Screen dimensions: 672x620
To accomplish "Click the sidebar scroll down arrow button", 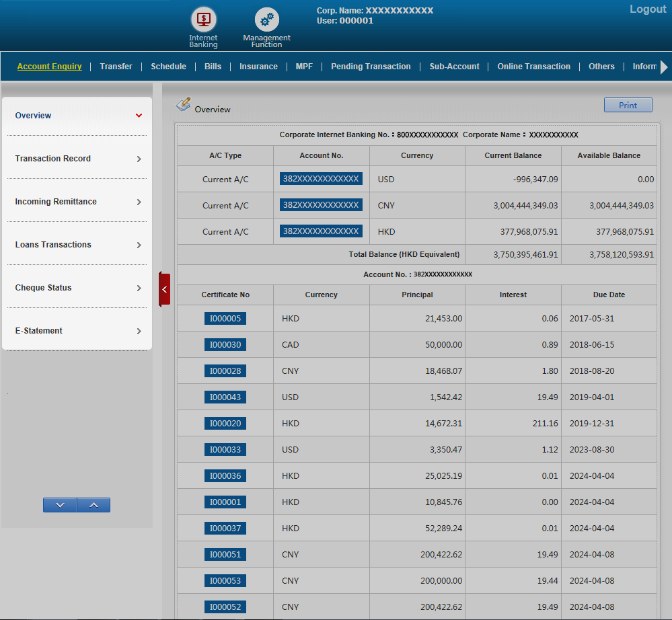I will coord(60,505).
